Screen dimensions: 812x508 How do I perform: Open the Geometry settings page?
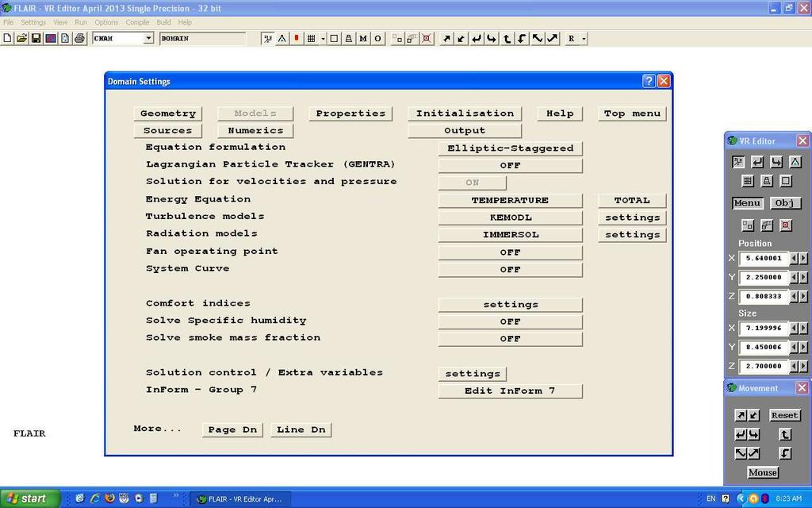(168, 114)
